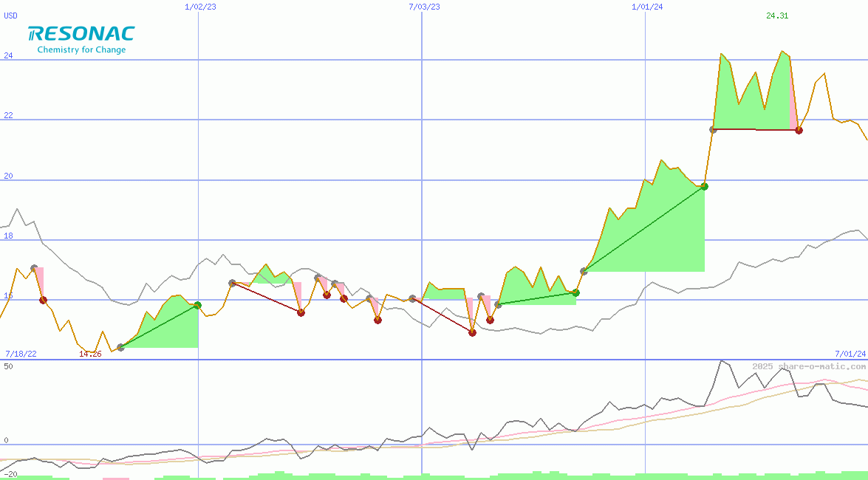
Task: Click the 14.26 low price label
Action: (x=89, y=354)
